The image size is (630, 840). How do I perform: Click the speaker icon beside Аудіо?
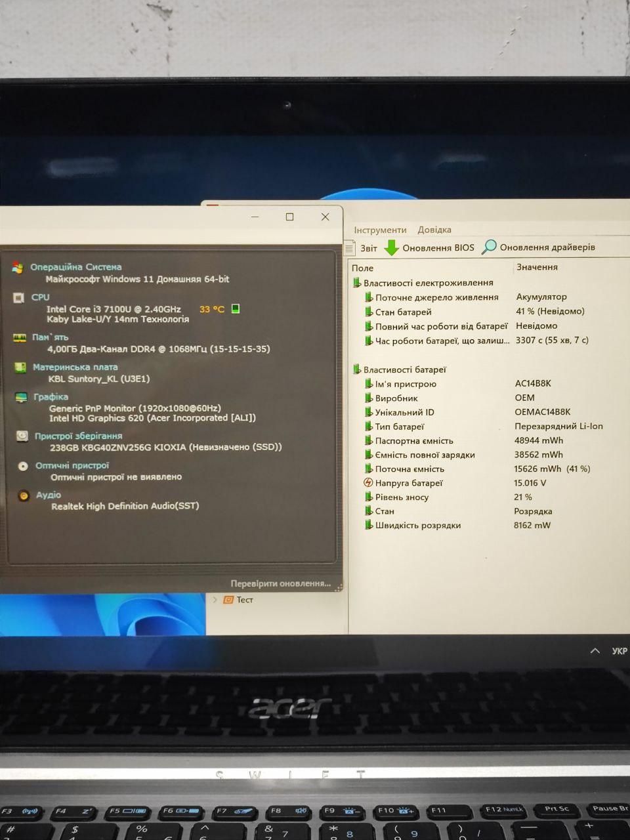pyautogui.click(x=24, y=495)
